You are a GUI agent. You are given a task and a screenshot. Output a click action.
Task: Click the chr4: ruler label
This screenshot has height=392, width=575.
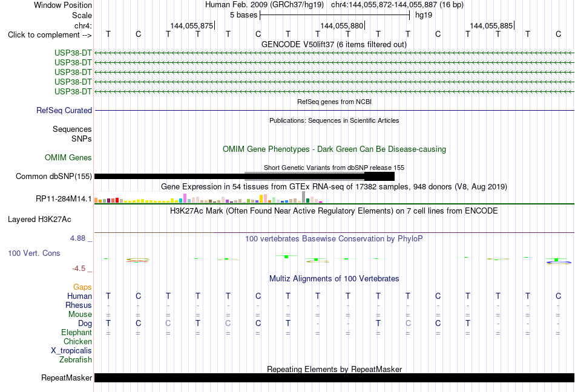(x=83, y=25)
